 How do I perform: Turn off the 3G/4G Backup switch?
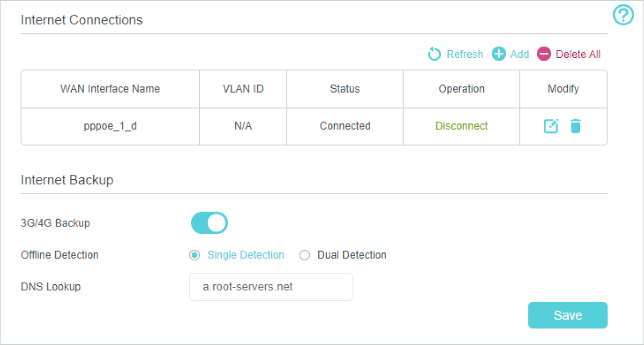tap(209, 223)
